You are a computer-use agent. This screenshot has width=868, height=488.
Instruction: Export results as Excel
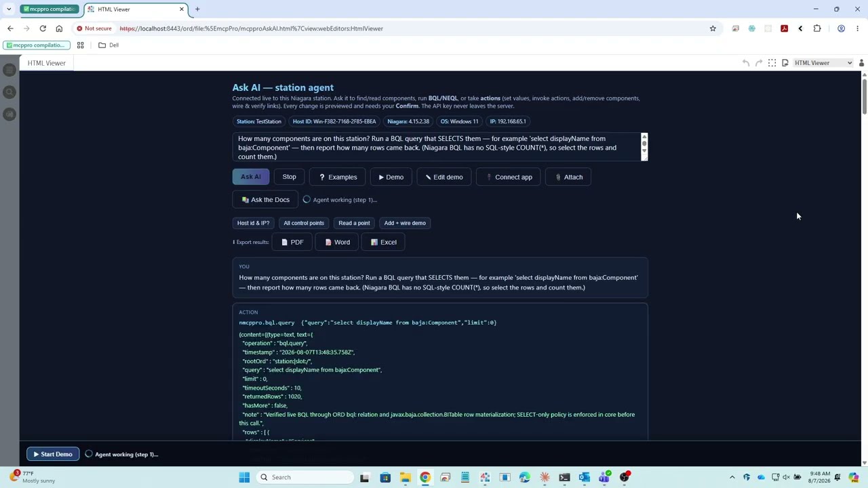383,242
